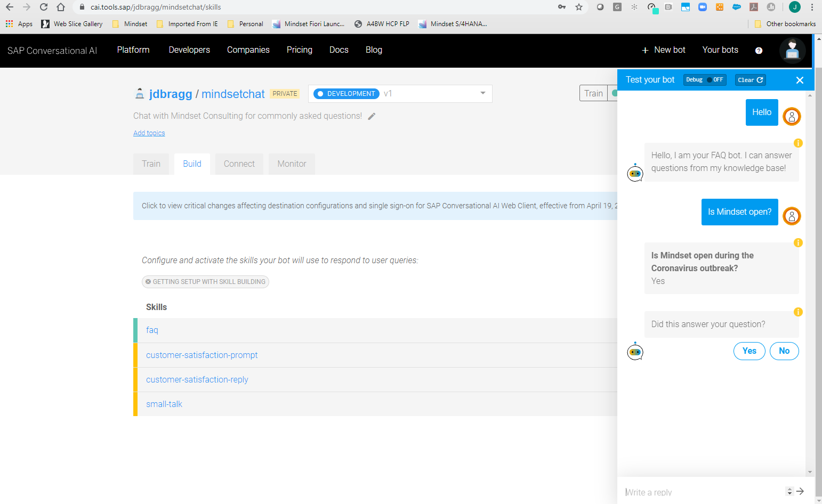The width and height of the screenshot is (822, 504).
Task: Open the small-talk skill
Action: [x=164, y=404]
